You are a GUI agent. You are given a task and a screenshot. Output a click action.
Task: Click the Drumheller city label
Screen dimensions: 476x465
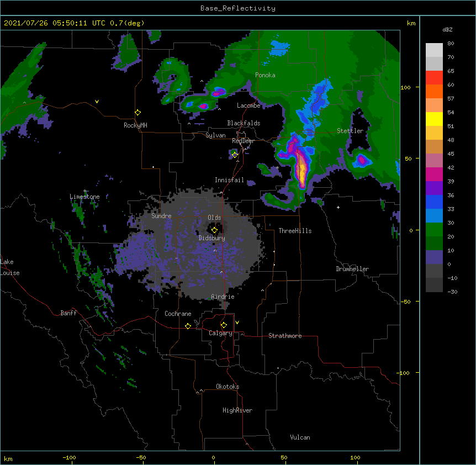click(352, 269)
